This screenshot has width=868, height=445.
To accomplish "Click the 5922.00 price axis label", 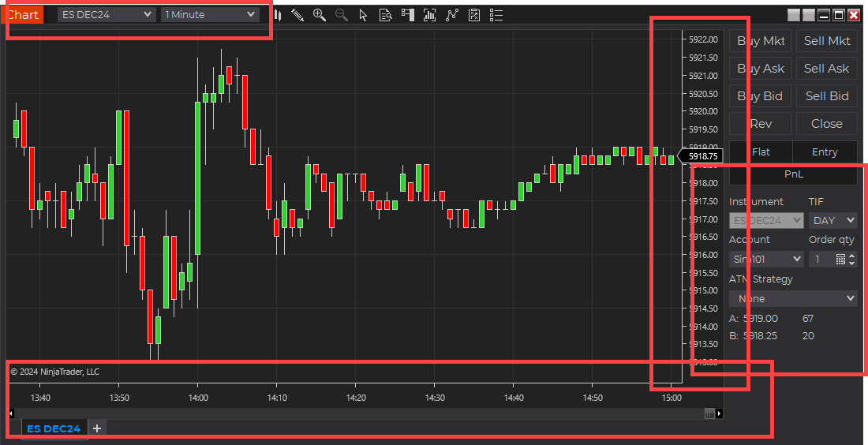I will 702,39.
